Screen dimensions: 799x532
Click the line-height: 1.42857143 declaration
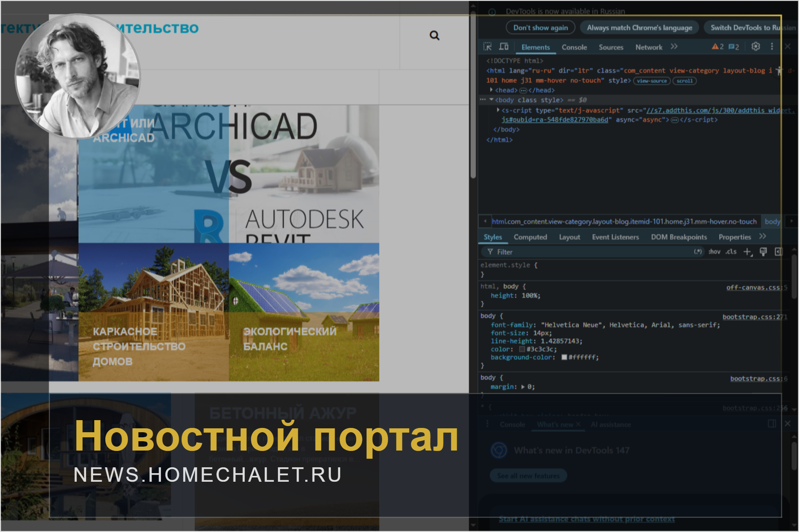(x=536, y=341)
